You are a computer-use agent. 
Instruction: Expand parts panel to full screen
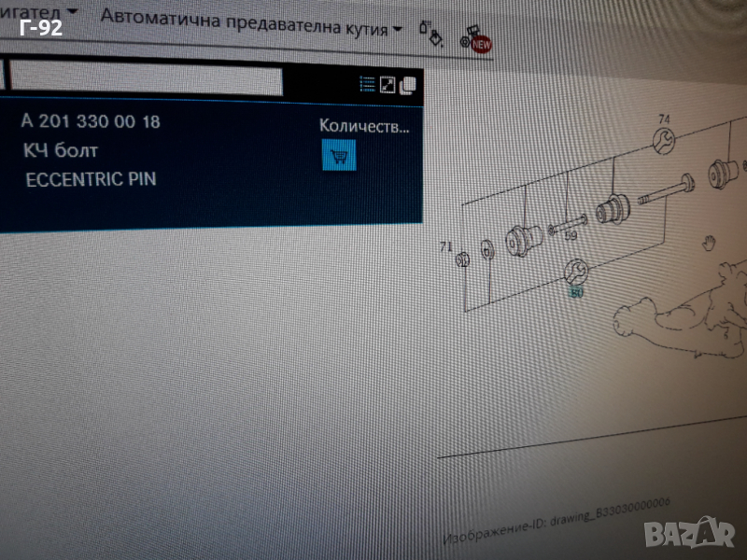pyautogui.click(x=388, y=85)
